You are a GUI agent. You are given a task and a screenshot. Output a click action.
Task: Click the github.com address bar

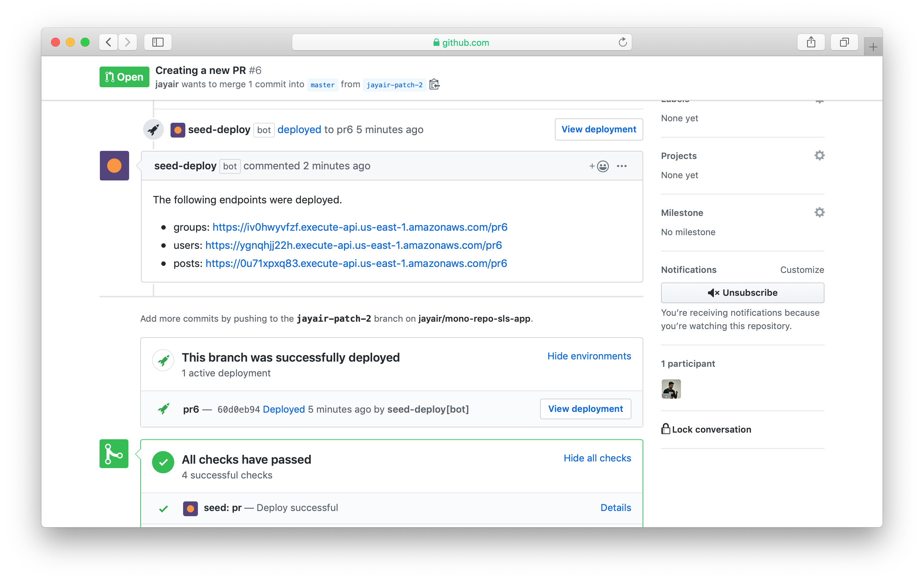[461, 42]
